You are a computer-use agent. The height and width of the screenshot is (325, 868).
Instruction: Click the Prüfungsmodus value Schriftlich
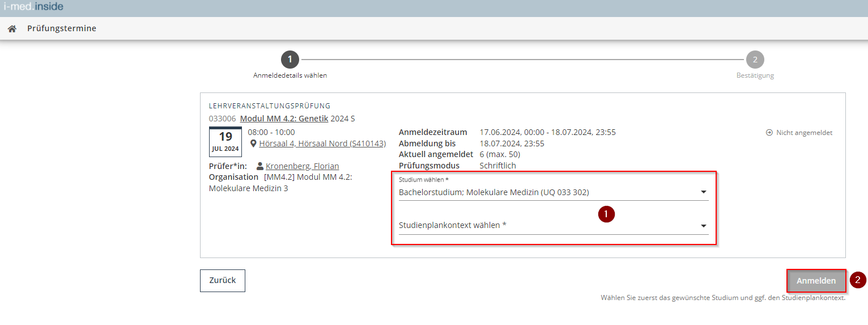(498, 166)
